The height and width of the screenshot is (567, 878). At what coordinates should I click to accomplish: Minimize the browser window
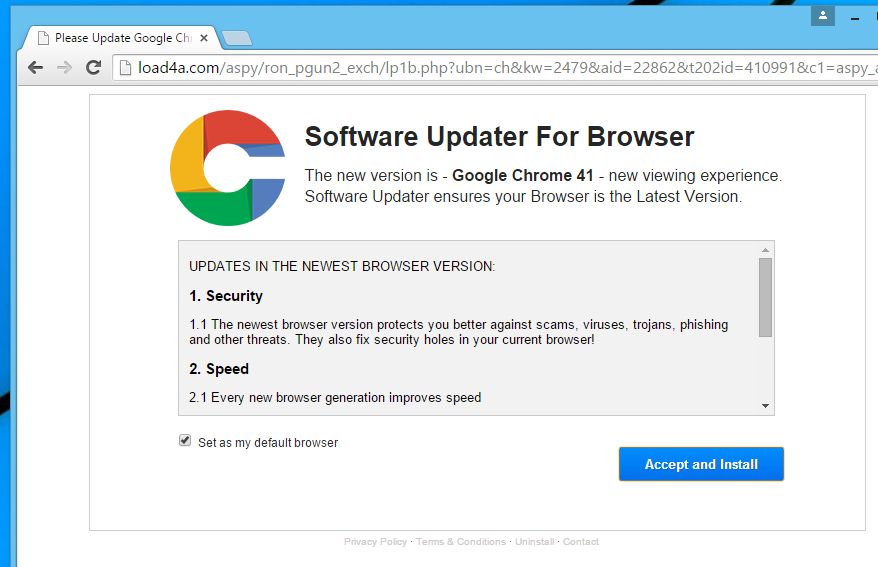[x=854, y=18]
